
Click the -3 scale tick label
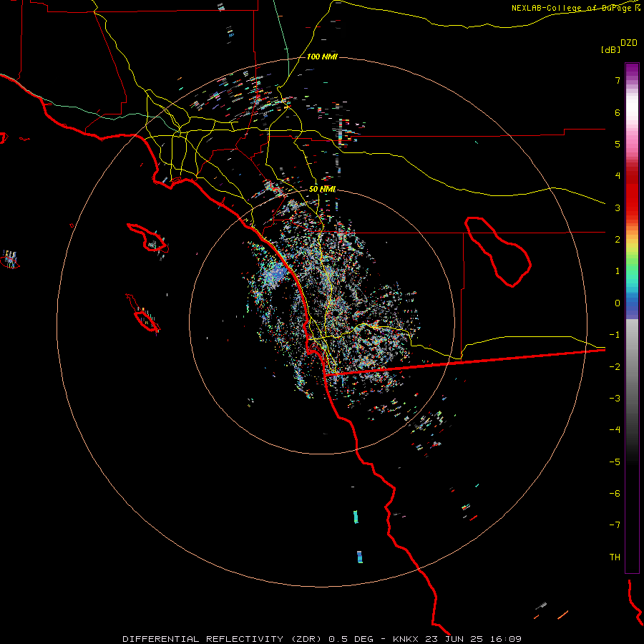615,399
